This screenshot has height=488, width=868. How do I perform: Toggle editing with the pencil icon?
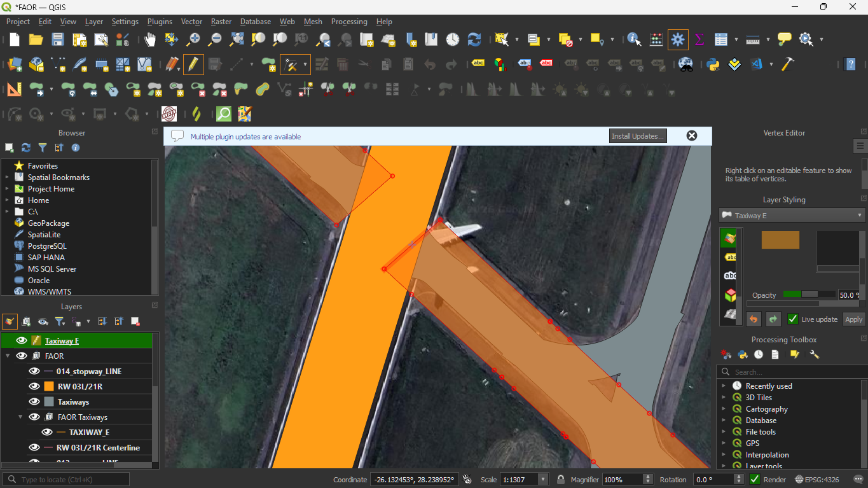193,64
